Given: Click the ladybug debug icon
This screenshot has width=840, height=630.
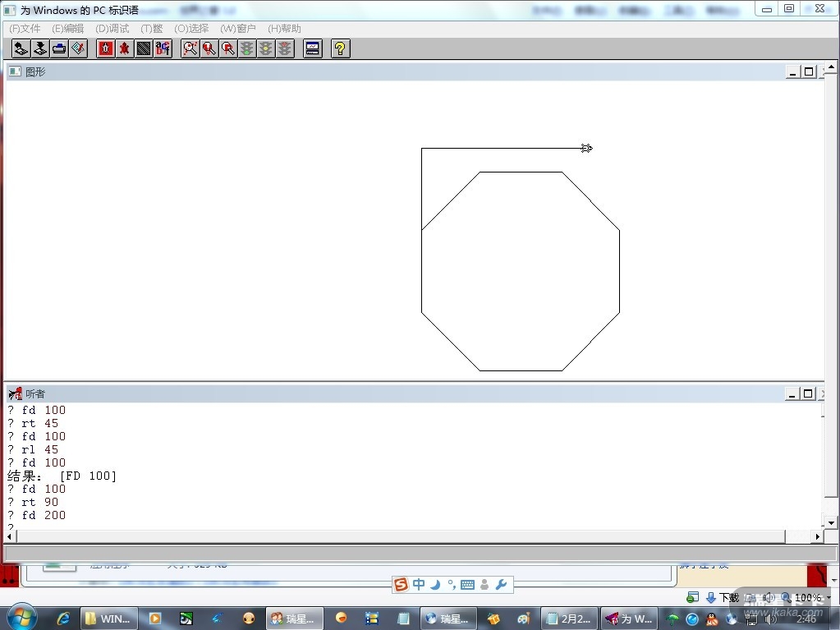Looking at the screenshot, I should (125, 48).
